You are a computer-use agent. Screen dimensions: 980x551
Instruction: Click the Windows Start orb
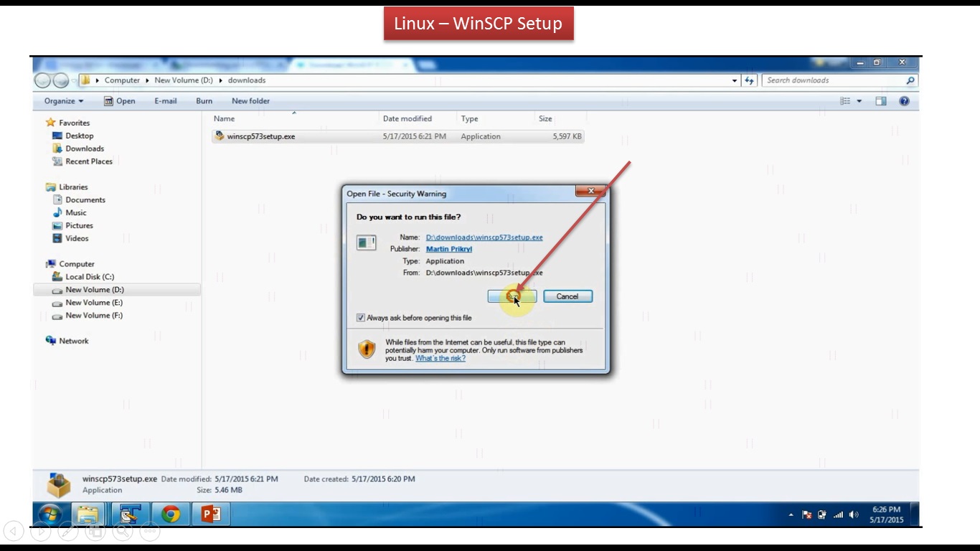coord(50,514)
